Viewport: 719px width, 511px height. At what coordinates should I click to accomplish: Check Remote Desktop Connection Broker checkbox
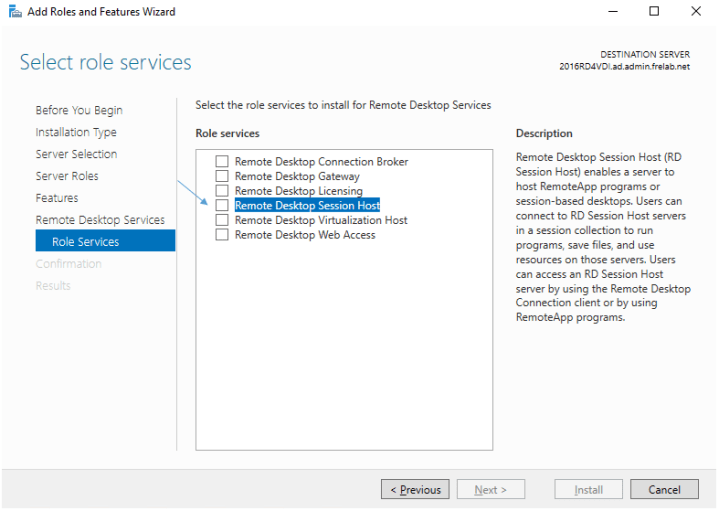click(222, 161)
